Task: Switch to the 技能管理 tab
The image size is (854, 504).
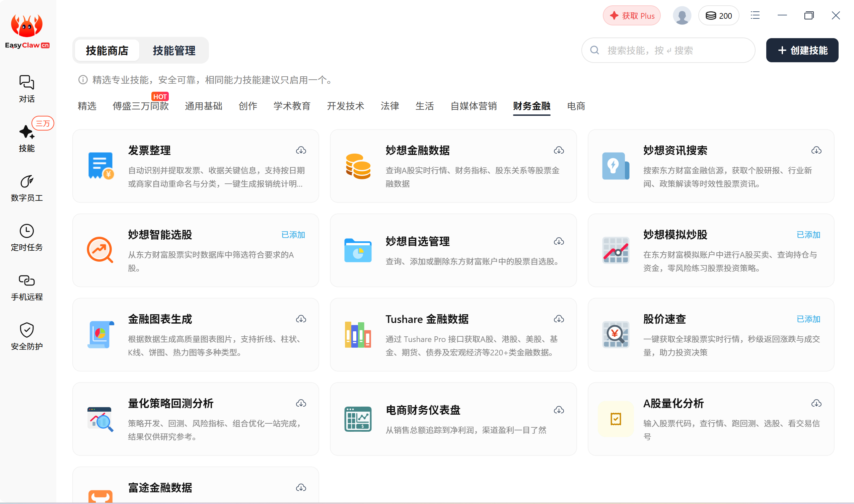Action: click(x=174, y=51)
